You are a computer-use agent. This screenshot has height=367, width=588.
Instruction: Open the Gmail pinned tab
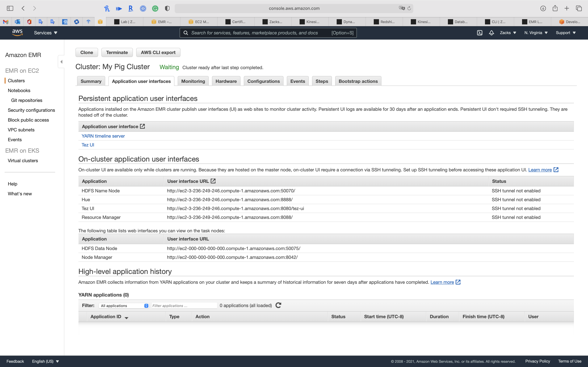click(x=6, y=22)
